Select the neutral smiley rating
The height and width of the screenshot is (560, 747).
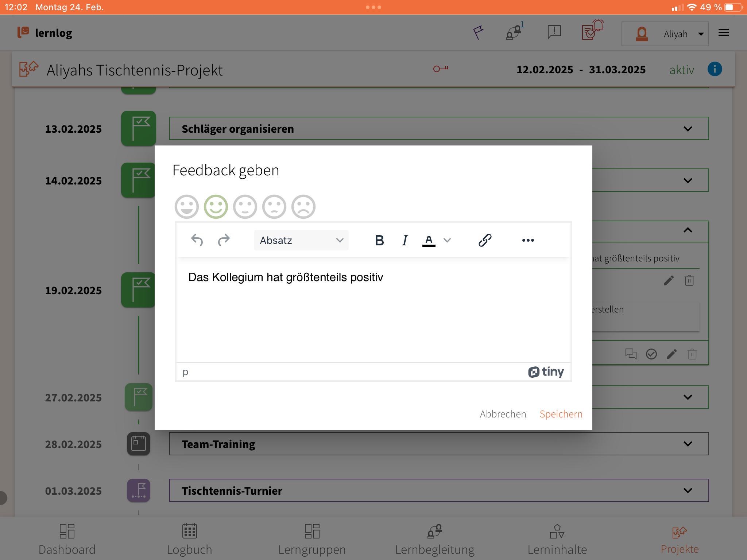tap(245, 207)
